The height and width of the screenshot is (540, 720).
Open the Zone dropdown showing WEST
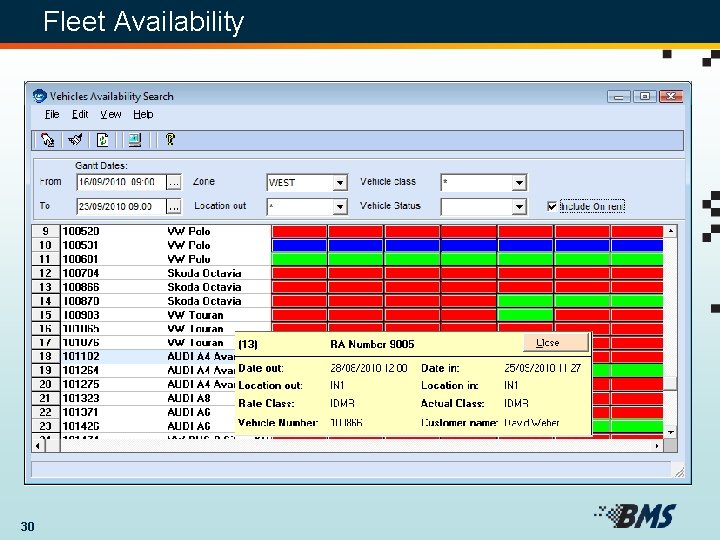tap(339, 182)
